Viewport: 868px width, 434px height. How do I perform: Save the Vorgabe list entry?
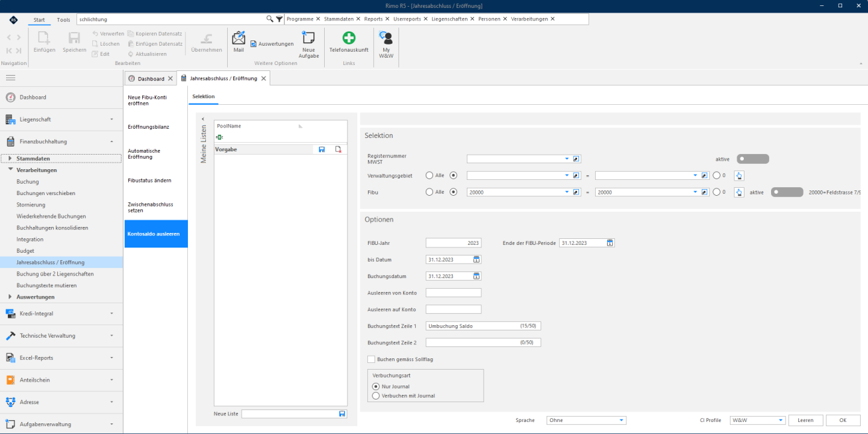[x=322, y=149]
